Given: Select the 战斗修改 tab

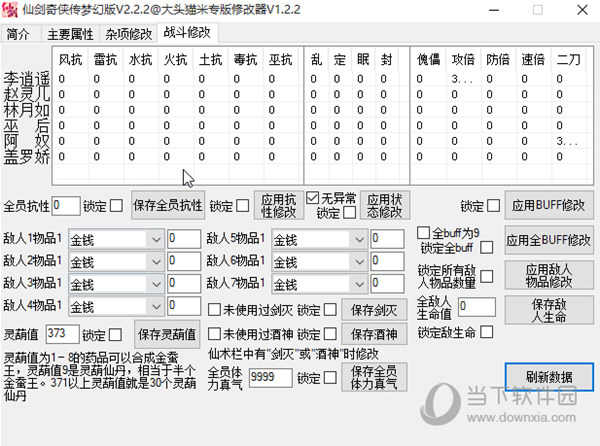Looking at the screenshot, I should 187,33.
